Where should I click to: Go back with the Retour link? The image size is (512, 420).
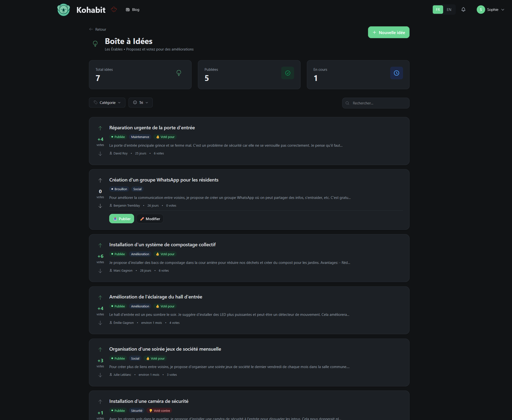pyautogui.click(x=98, y=29)
